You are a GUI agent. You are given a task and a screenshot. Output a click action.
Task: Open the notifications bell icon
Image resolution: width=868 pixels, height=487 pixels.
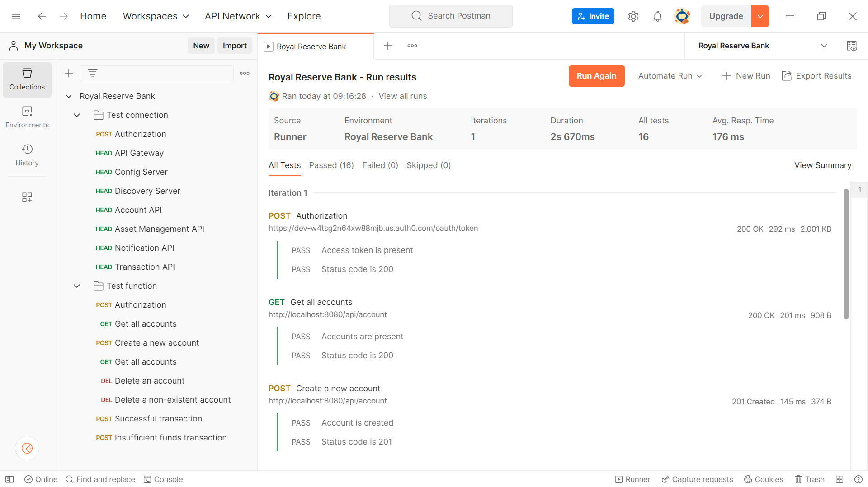[x=658, y=16]
